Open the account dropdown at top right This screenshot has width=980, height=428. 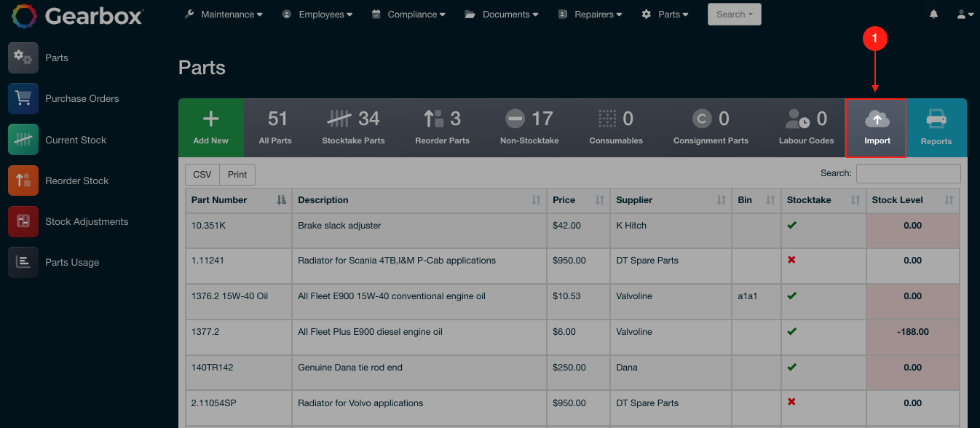coord(964,13)
